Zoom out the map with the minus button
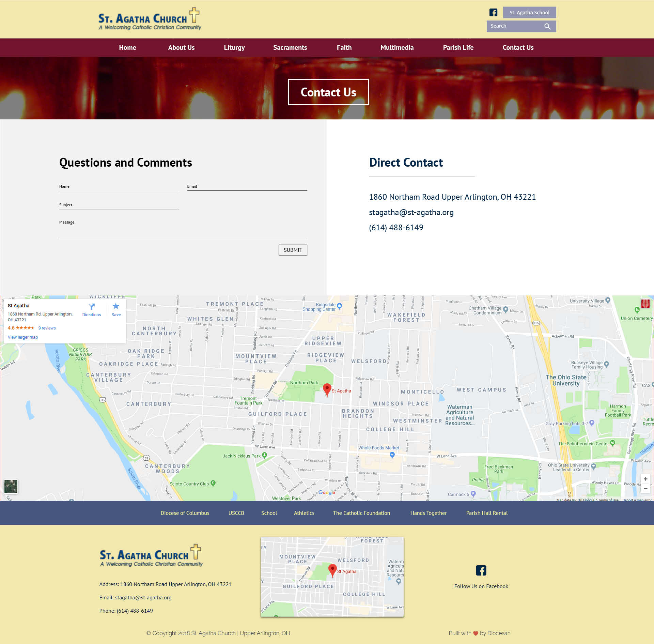The width and height of the screenshot is (654, 644). (x=645, y=489)
